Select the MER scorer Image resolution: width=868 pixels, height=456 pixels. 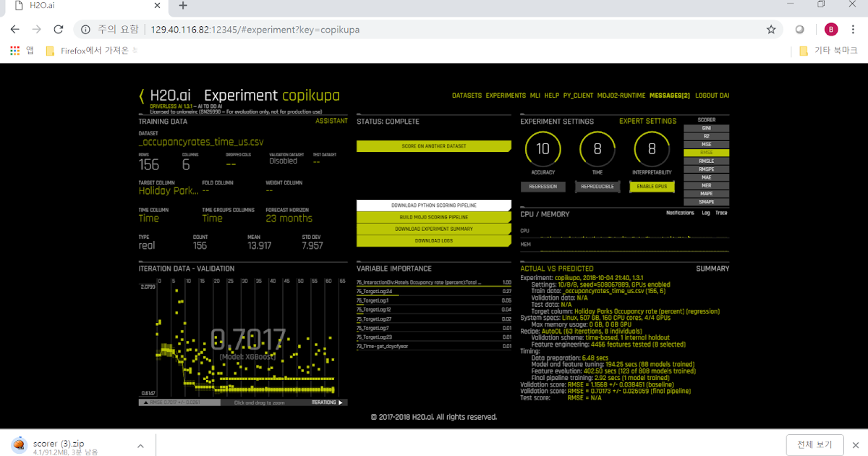coord(706,185)
